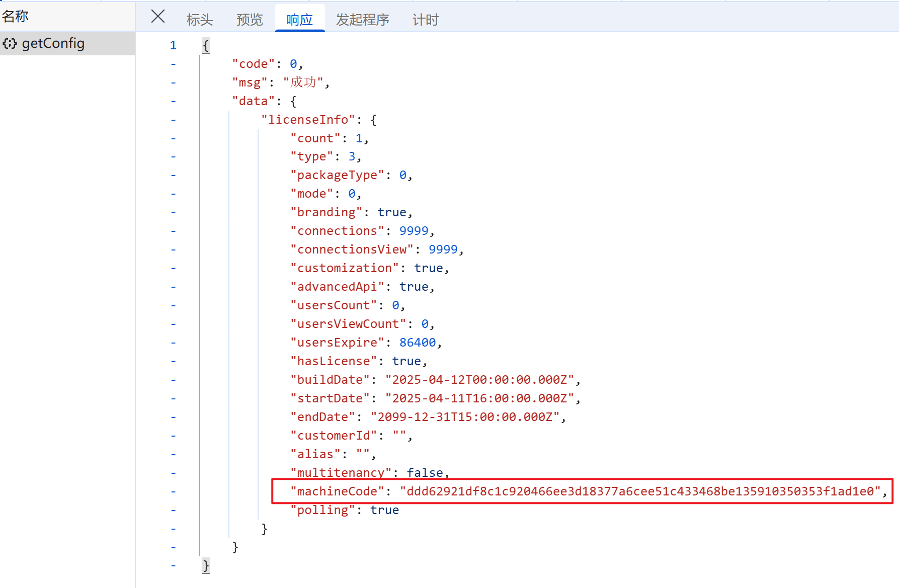This screenshot has width=899, height=588.
Task: Select the getConfig request name
Action: coord(53,44)
